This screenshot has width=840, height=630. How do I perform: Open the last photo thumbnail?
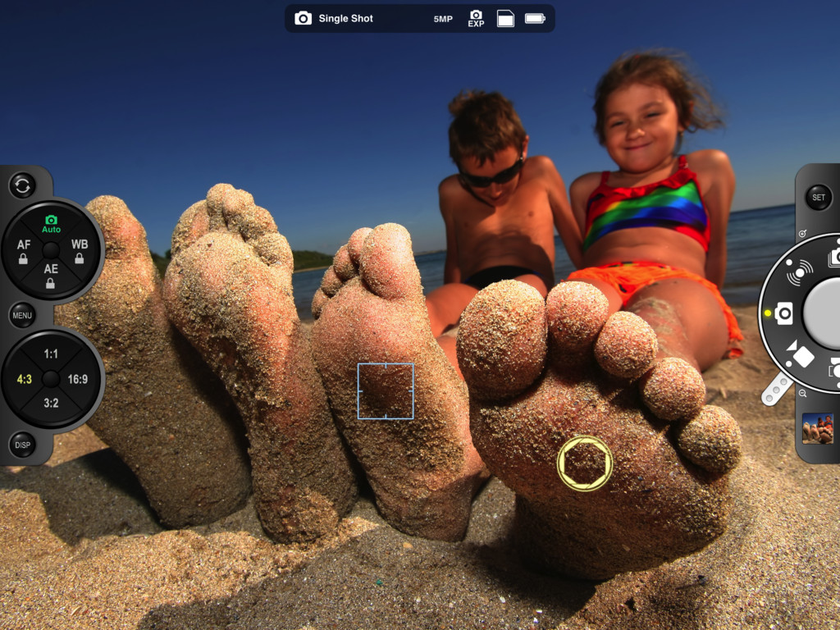click(x=818, y=428)
